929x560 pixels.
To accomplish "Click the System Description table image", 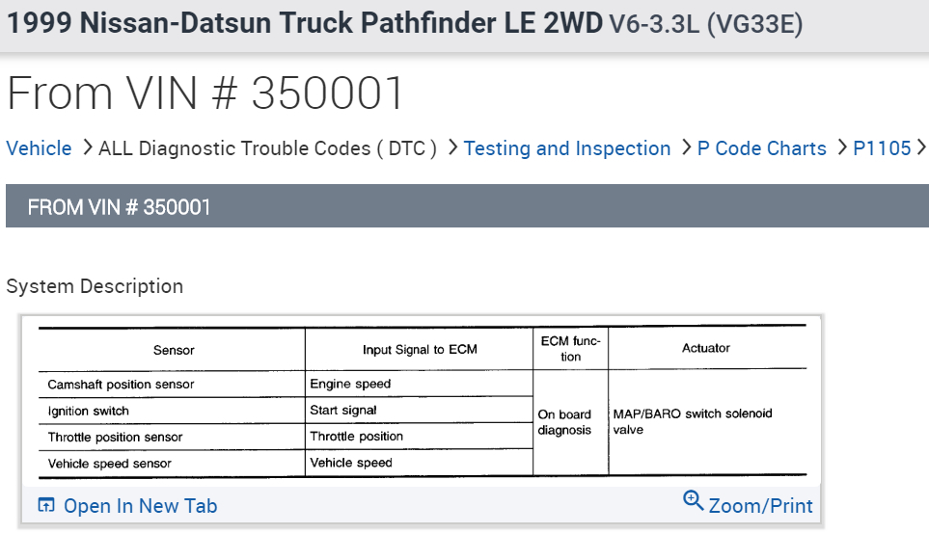I will click(422, 401).
